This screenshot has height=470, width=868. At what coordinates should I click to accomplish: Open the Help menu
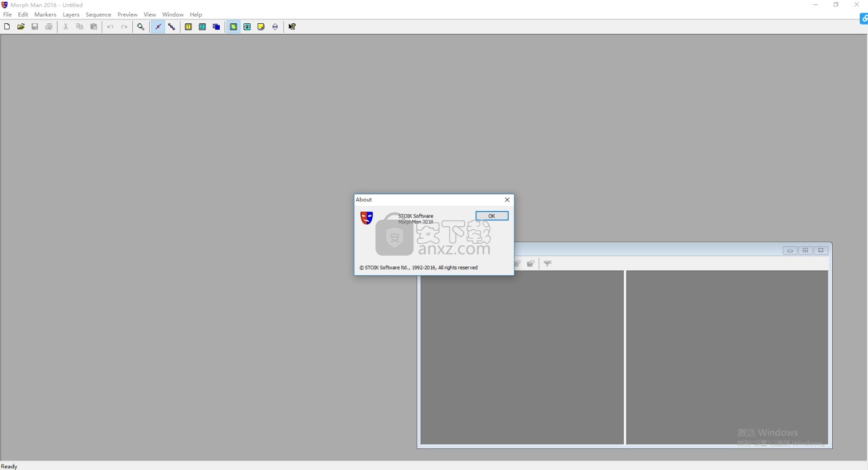[196, 15]
